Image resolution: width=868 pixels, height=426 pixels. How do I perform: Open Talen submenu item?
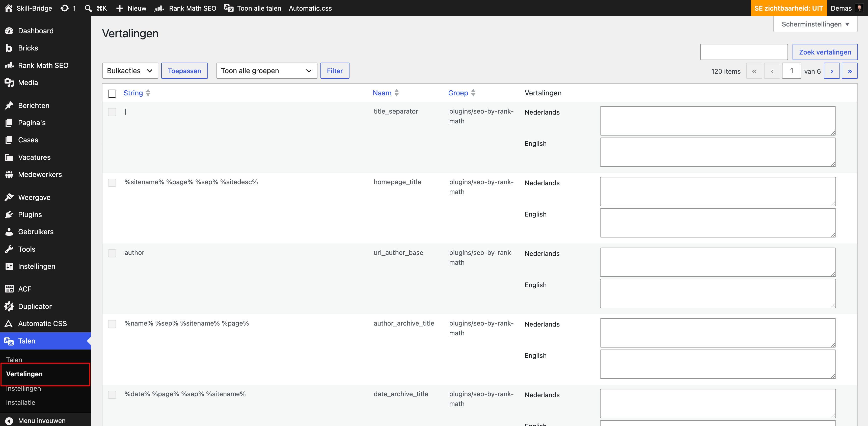14,360
